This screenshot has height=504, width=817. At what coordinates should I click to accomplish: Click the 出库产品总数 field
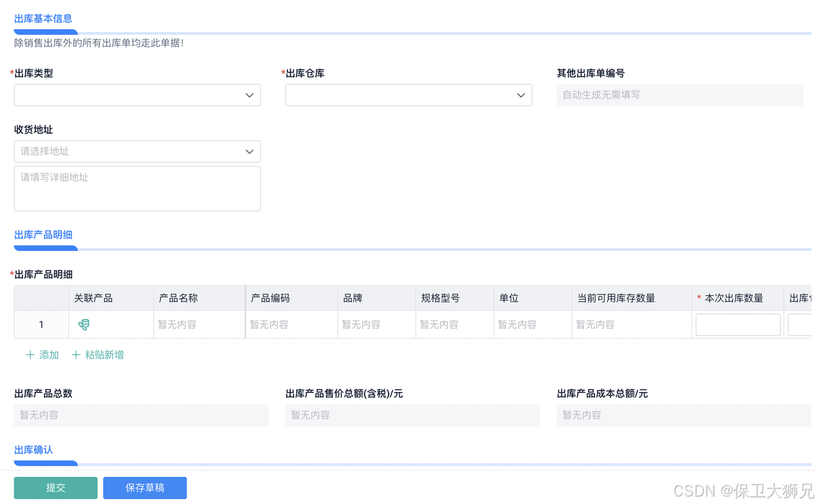[141, 415]
